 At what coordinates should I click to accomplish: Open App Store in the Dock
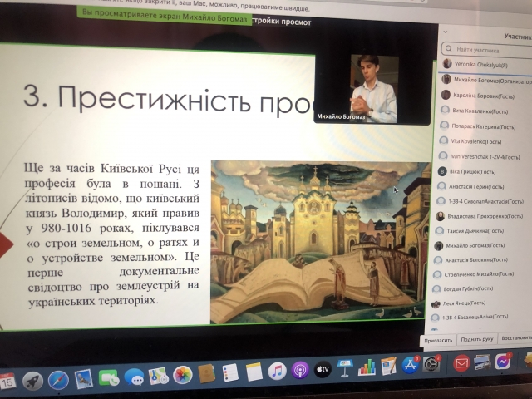click(410, 365)
